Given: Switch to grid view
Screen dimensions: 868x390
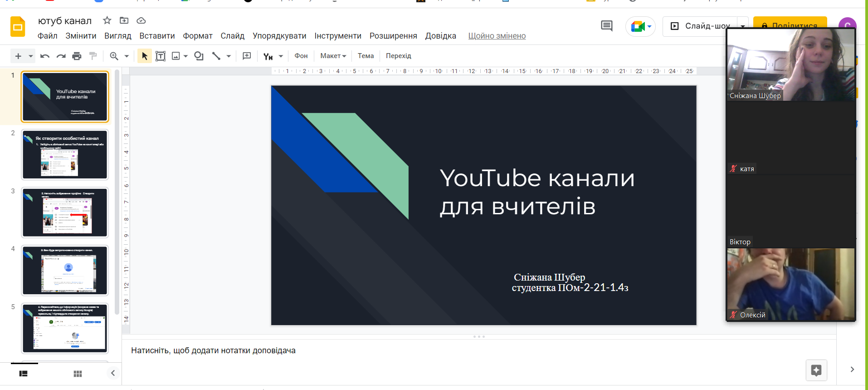Looking at the screenshot, I should tap(78, 373).
